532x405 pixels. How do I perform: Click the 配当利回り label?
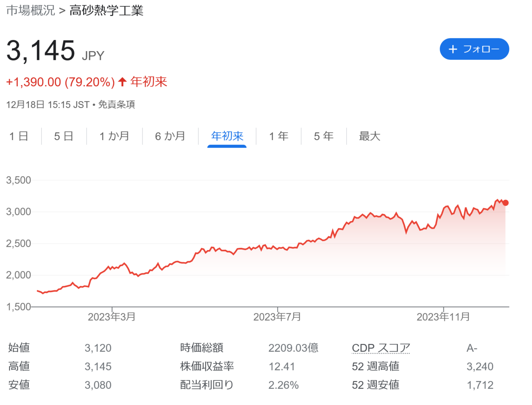(x=207, y=385)
